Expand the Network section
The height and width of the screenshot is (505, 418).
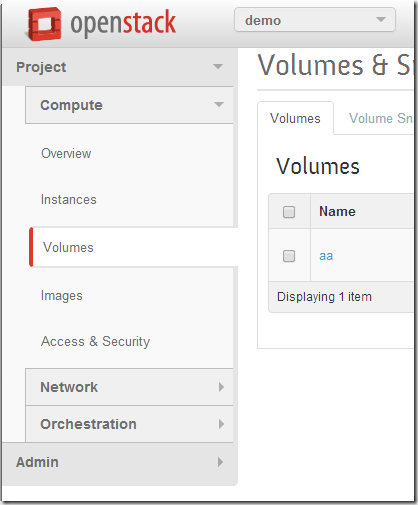point(129,387)
